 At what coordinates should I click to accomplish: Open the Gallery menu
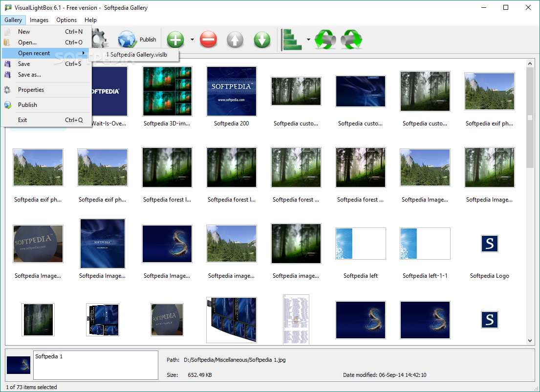13,20
